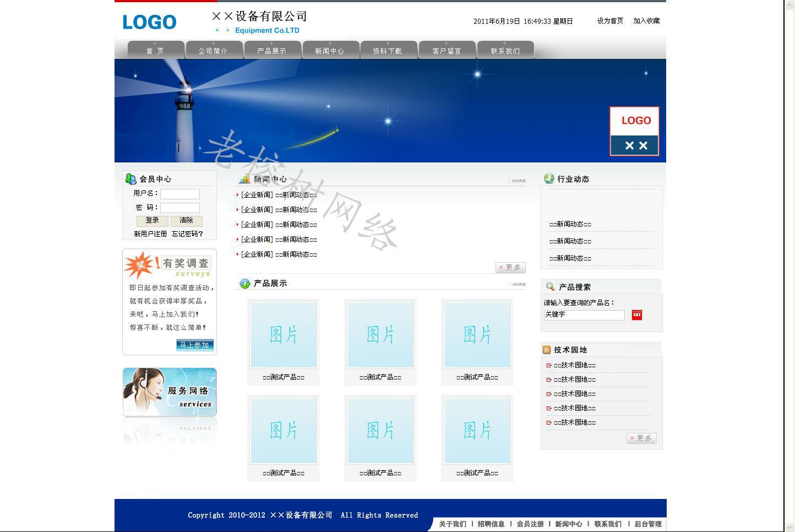The width and height of the screenshot is (795, 532).
Task: Focus the 用户名 input field
Action: [x=180, y=194]
